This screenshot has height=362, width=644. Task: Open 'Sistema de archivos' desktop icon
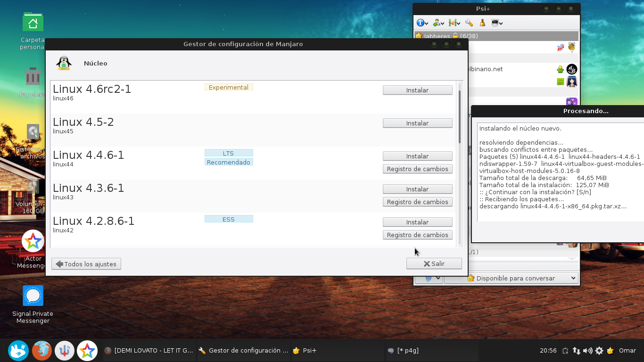(33, 141)
